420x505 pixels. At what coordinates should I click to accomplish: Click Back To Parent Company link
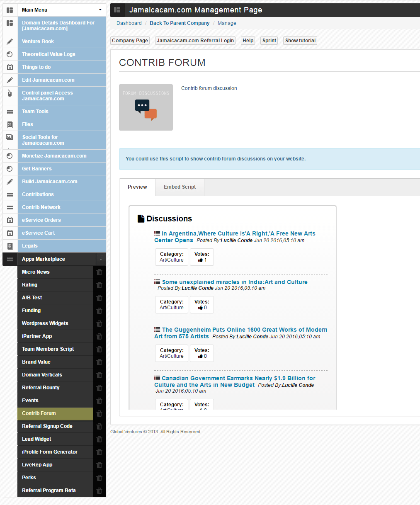[180, 23]
